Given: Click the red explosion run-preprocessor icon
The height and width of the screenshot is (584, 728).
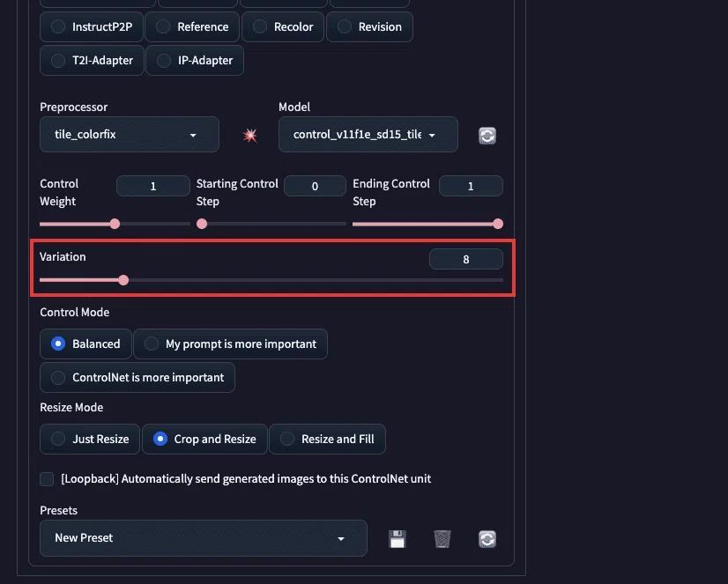Looking at the screenshot, I should pyautogui.click(x=250, y=136).
